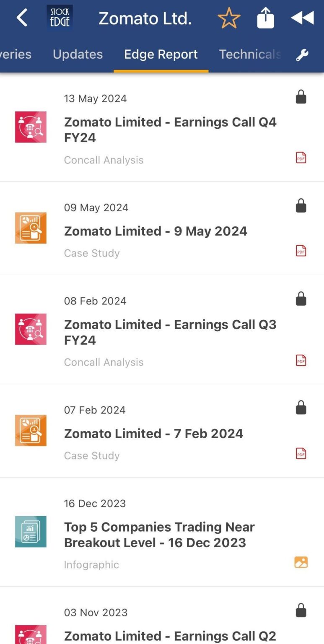Toggle the favorite star for Zomato
This screenshot has width=324, height=644.
pos(229,18)
